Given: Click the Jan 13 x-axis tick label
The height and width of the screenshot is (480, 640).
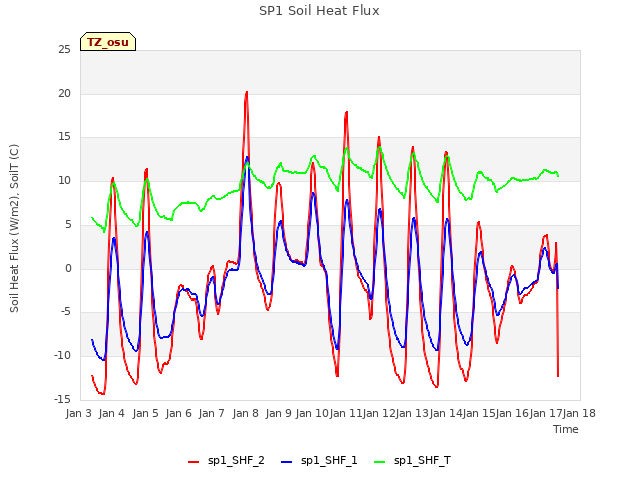Looking at the screenshot, I should [x=412, y=413].
